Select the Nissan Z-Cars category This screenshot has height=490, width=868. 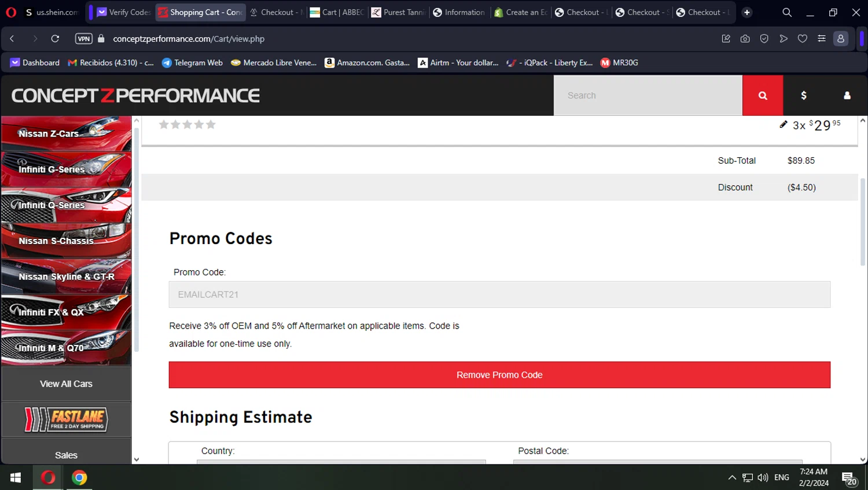click(x=67, y=134)
